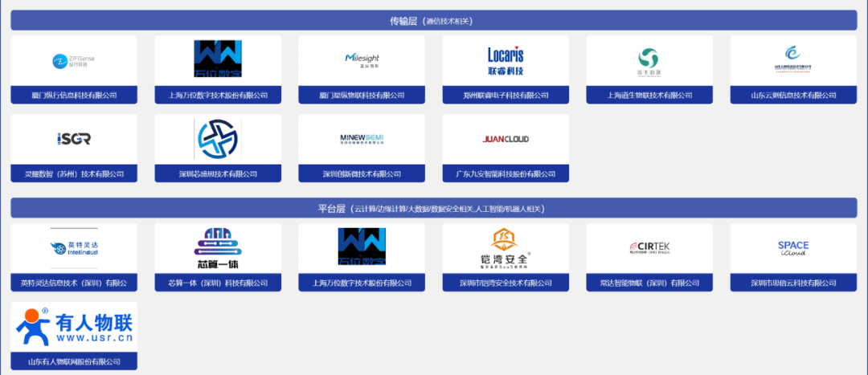This screenshot has height=375, width=868.
Task: Select 深圳市铠湾安全技术有限公司 label
Action: point(506,283)
